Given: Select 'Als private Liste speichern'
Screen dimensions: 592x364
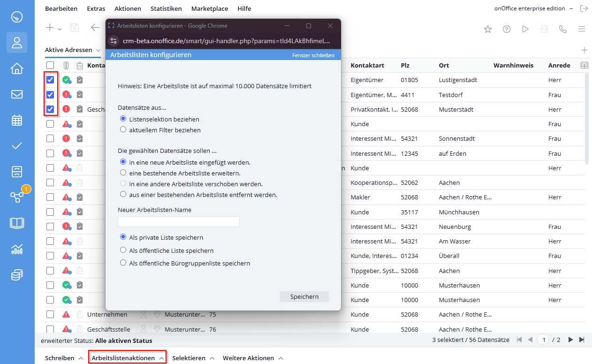Looking at the screenshot, I should 123,237.
